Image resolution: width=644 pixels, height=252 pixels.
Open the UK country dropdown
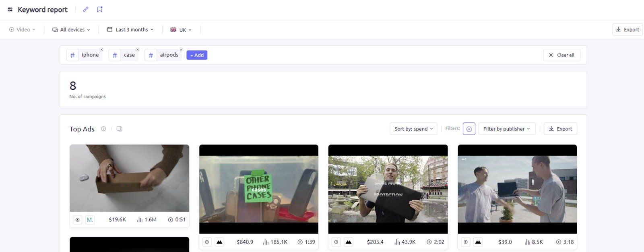[x=181, y=30]
